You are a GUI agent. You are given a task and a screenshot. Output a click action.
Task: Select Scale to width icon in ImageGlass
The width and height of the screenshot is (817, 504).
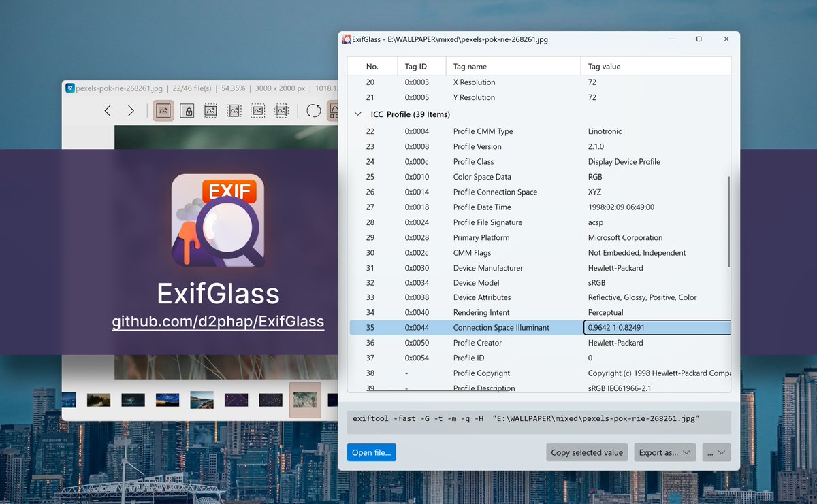point(210,110)
